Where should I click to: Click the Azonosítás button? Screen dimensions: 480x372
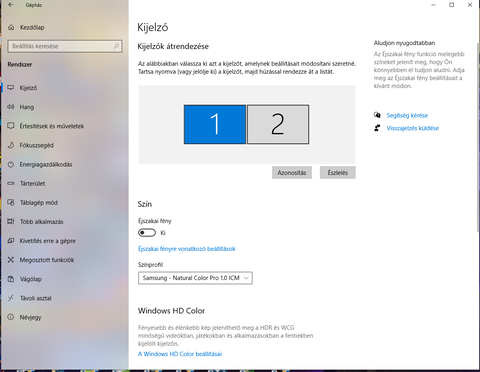coord(292,173)
